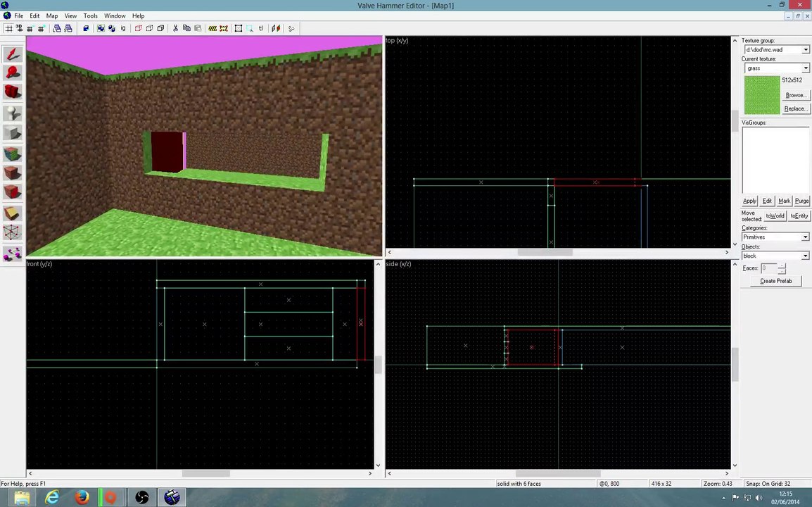The width and height of the screenshot is (812, 507).
Task: Select the Path tool
Action: [13, 254]
